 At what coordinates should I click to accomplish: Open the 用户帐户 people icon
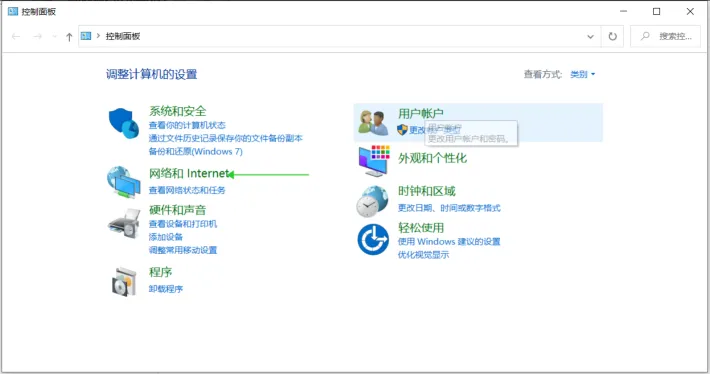click(373, 122)
